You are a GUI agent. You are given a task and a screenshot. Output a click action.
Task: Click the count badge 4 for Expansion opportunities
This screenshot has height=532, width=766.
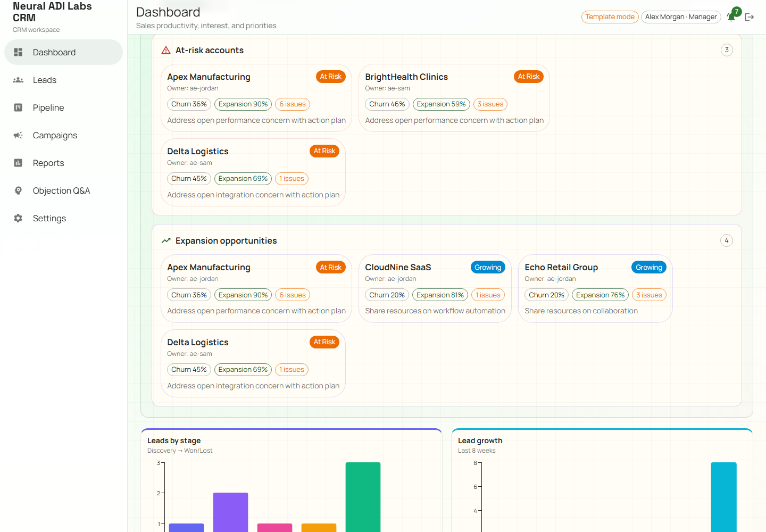pyautogui.click(x=727, y=240)
